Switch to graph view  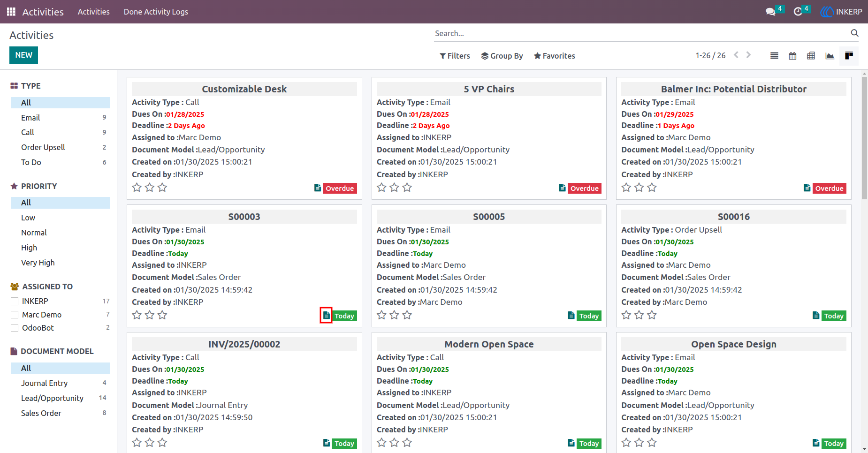click(x=830, y=56)
